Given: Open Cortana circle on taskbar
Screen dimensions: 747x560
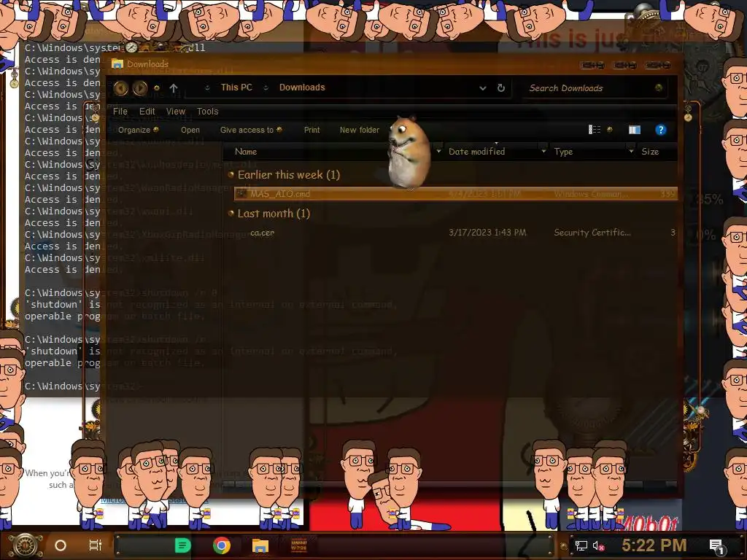Looking at the screenshot, I should [61, 545].
